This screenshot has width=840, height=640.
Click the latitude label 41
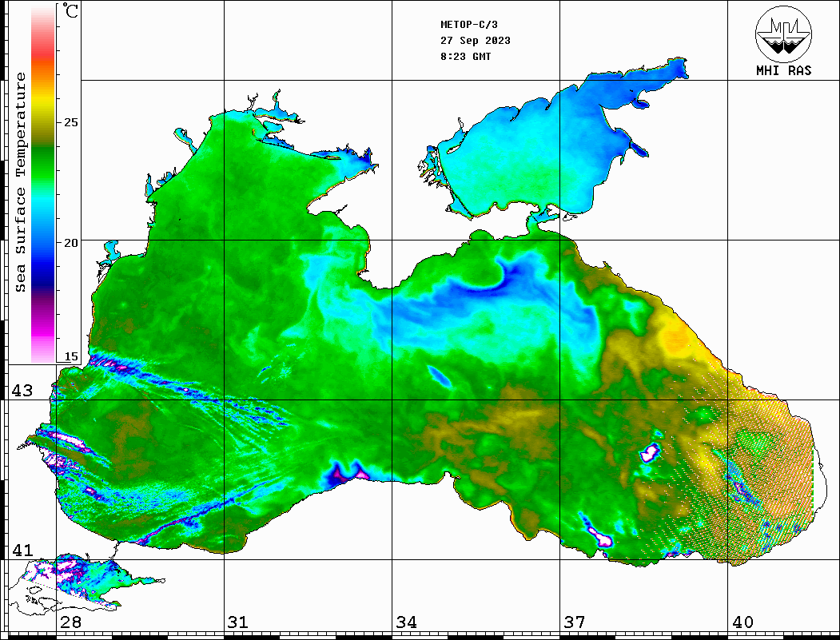click(x=22, y=550)
